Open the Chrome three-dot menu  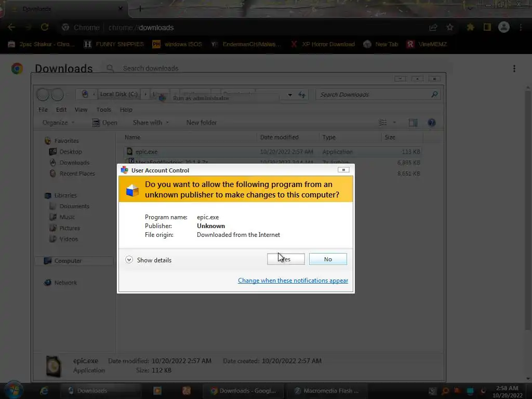tap(521, 27)
